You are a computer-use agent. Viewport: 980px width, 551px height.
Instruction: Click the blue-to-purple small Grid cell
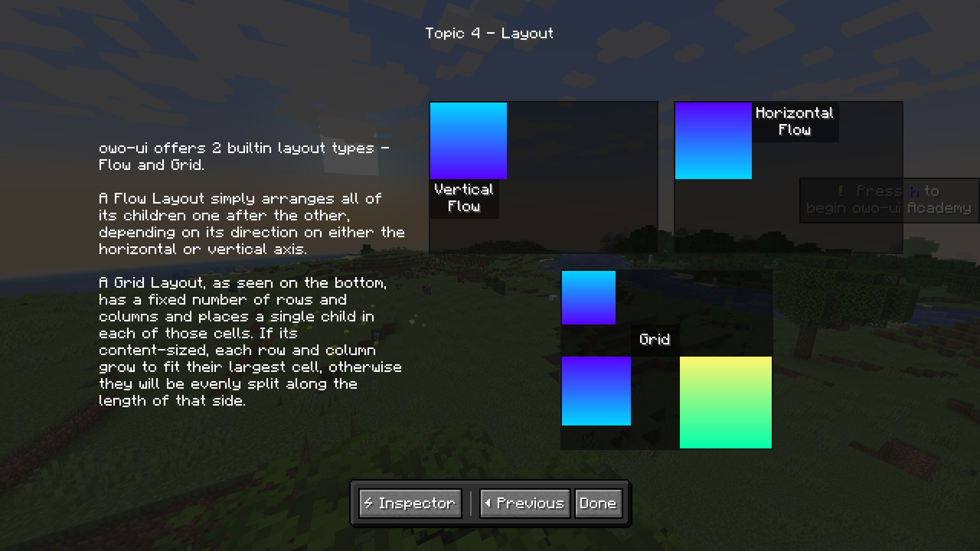pyautogui.click(x=587, y=297)
